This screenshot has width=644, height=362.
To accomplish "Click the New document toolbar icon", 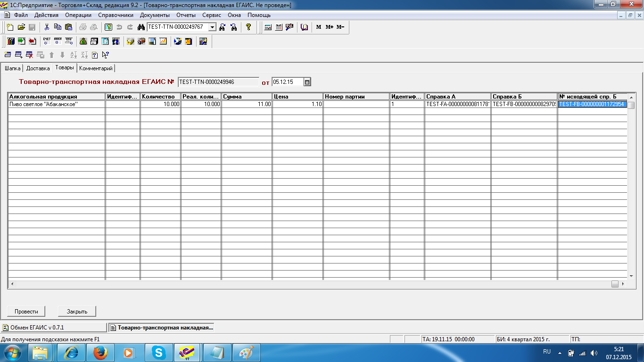I will (10, 27).
